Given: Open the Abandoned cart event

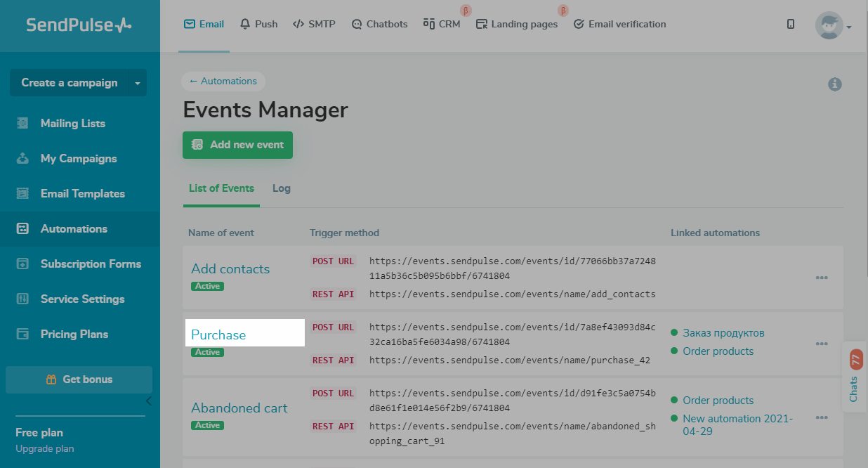Looking at the screenshot, I should pyautogui.click(x=239, y=408).
